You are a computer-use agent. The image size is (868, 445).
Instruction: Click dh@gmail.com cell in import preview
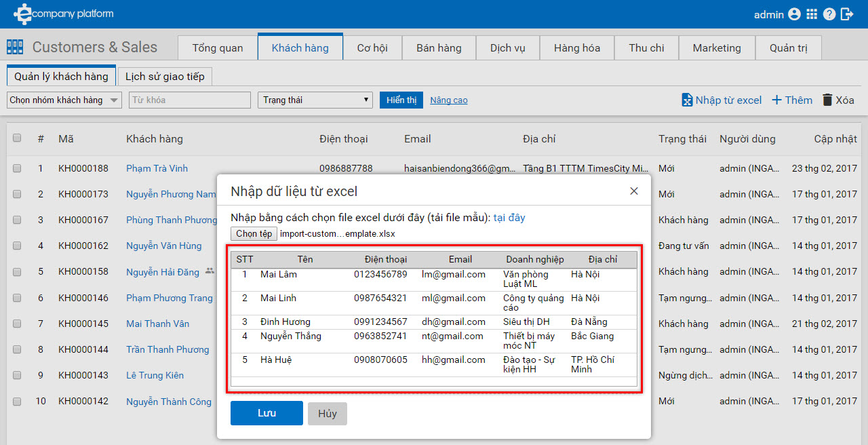pos(454,322)
